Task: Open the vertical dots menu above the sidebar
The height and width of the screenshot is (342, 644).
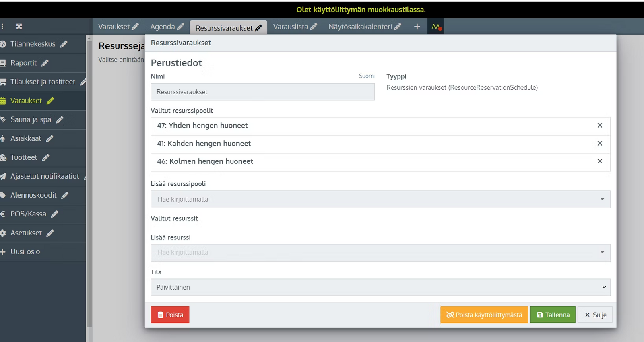Action: [2, 27]
